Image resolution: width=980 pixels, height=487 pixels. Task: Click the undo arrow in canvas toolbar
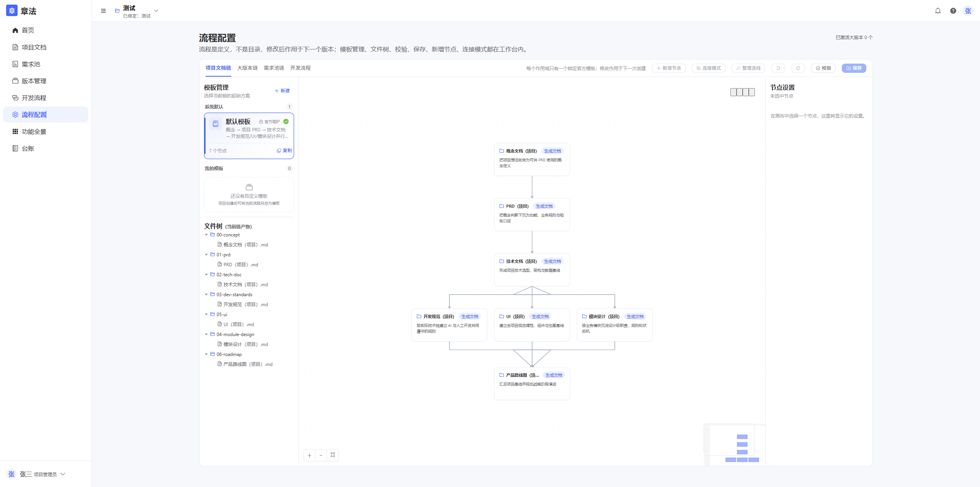coord(778,68)
